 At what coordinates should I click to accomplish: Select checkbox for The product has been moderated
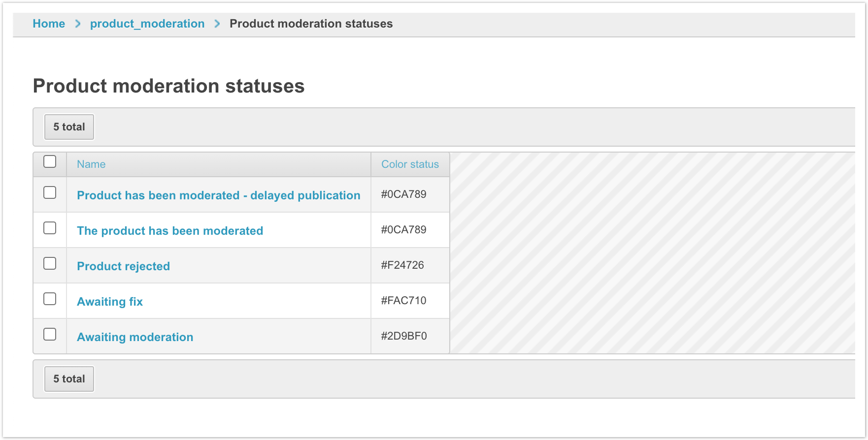click(50, 228)
